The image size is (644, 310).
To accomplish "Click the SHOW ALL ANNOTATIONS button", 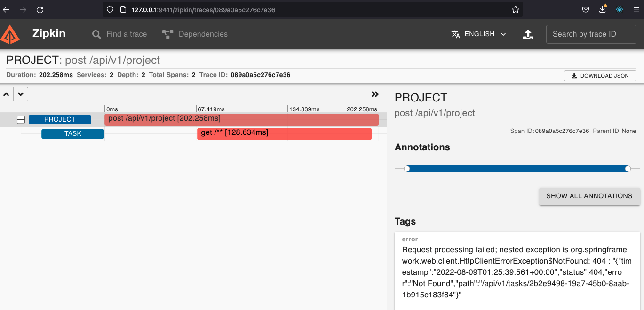I will [x=589, y=196].
